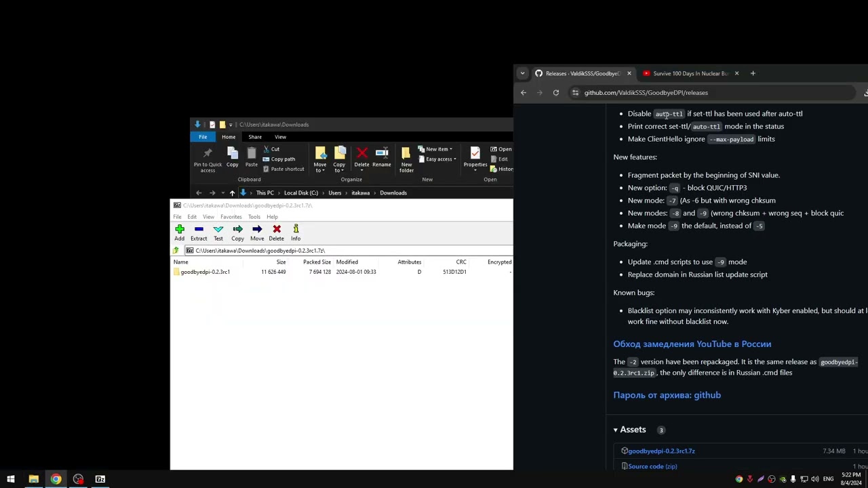Open the File menu in 7-Zip
This screenshot has width=868, height=488.
click(x=177, y=217)
